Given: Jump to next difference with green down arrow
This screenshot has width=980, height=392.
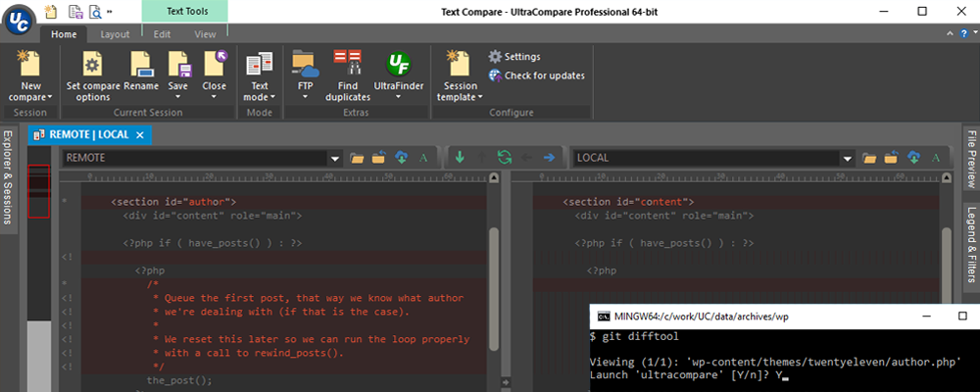Looking at the screenshot, I should click(460, 157).
